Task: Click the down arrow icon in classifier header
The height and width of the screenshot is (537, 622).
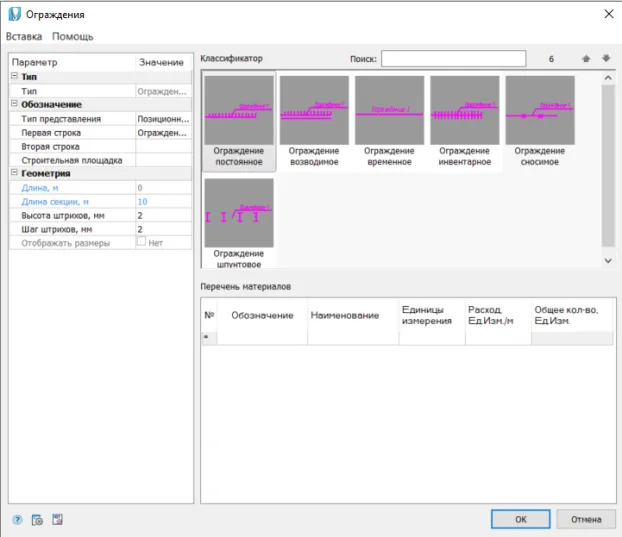Action: pos(605,59)
